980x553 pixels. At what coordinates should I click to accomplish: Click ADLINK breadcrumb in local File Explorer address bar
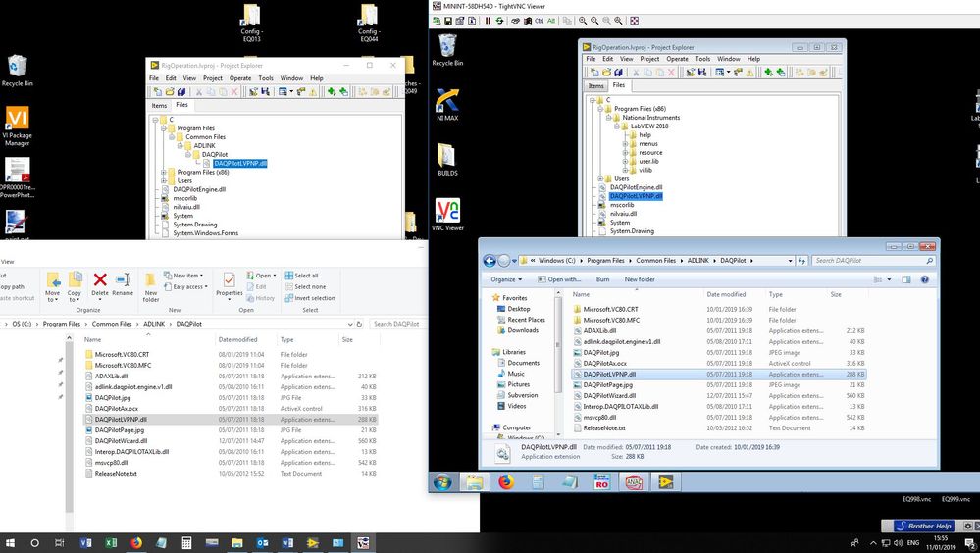coord(154,324)
